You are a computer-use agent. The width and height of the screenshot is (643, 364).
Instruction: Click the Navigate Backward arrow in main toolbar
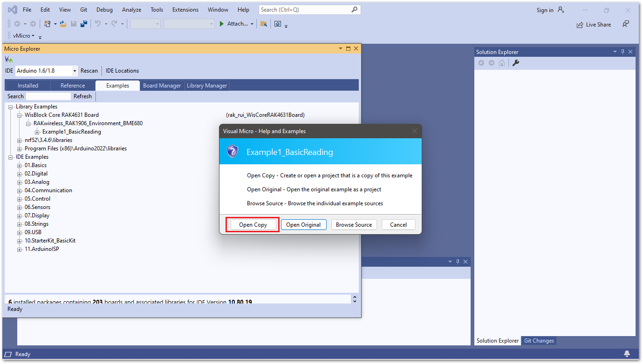[x=17, y=24]
